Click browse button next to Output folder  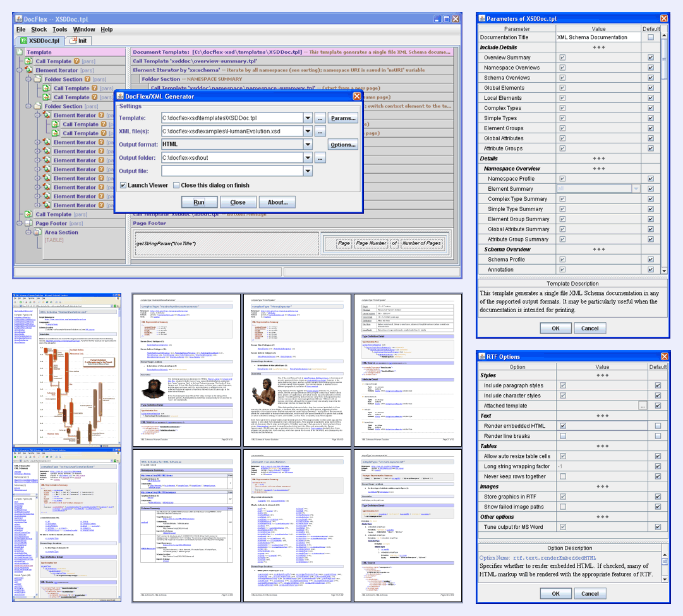point(320,157)
